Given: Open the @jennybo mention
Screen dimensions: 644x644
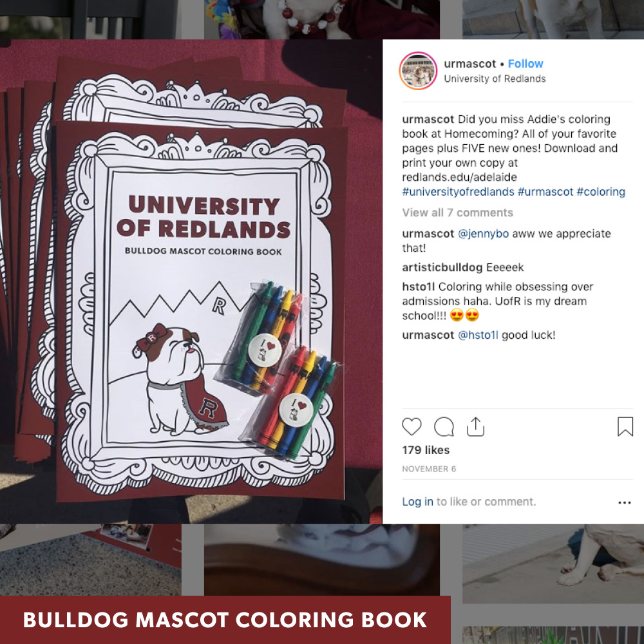Looking at the screenshot, I should pyautogui.click(x=483, y=234).
